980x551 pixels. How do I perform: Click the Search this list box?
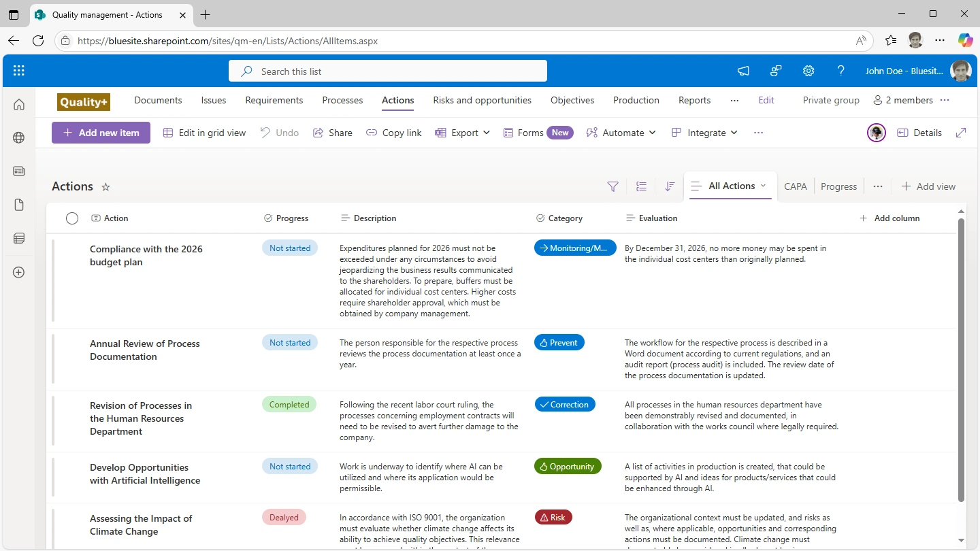point(388,71)
